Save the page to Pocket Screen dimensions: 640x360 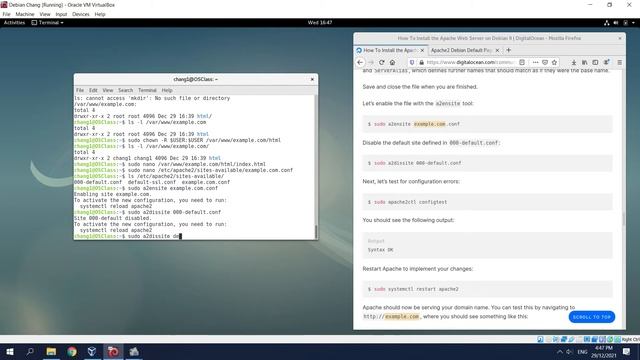[x=545, y=62]
